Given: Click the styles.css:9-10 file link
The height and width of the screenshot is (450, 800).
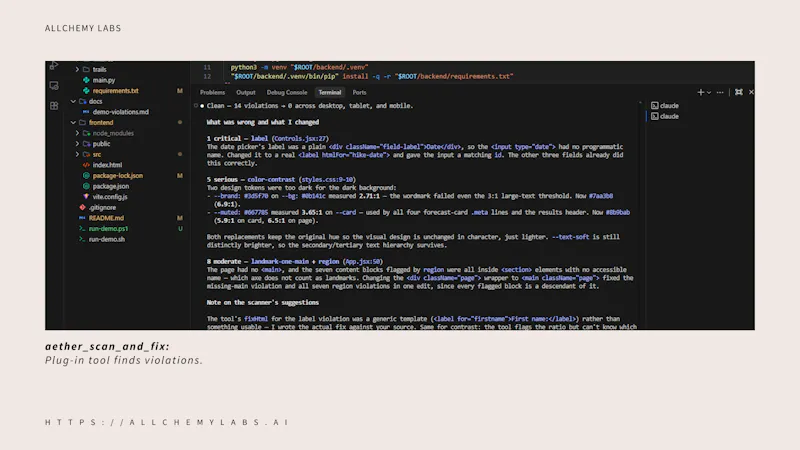Looking at the screenshot, I should pos(327,180).
